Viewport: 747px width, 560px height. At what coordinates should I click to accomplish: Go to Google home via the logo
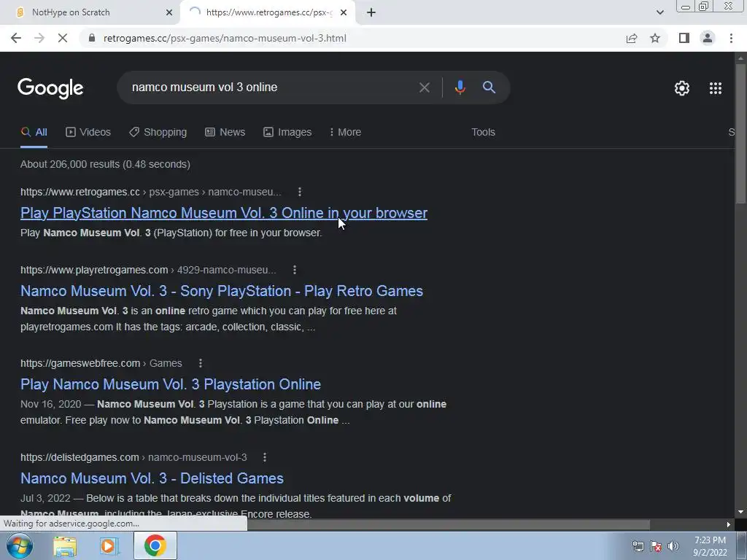(x=50, y=88)
